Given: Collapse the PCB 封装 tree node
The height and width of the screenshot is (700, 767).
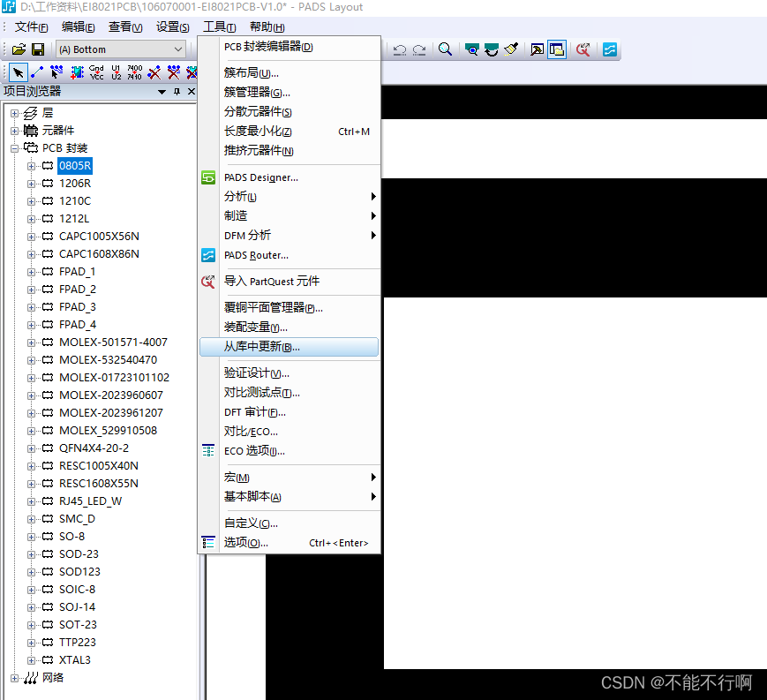Looking at the screenshot, I should [14, 148].
